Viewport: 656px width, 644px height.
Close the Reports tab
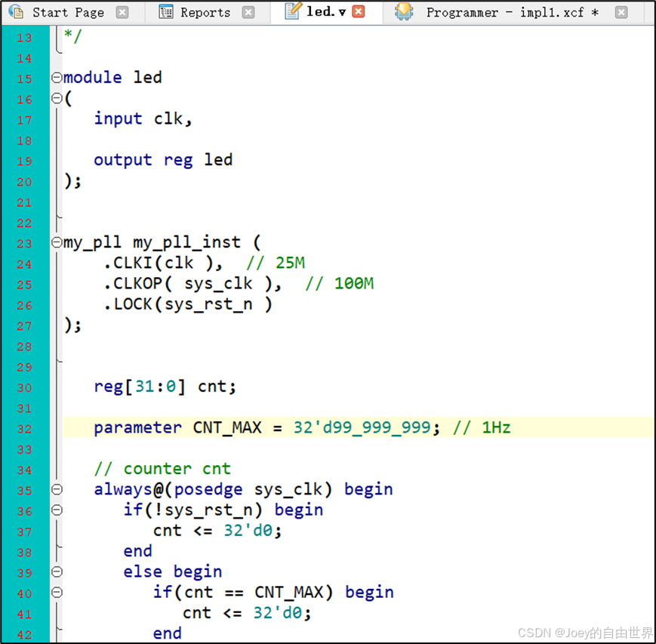coord(248,13)
